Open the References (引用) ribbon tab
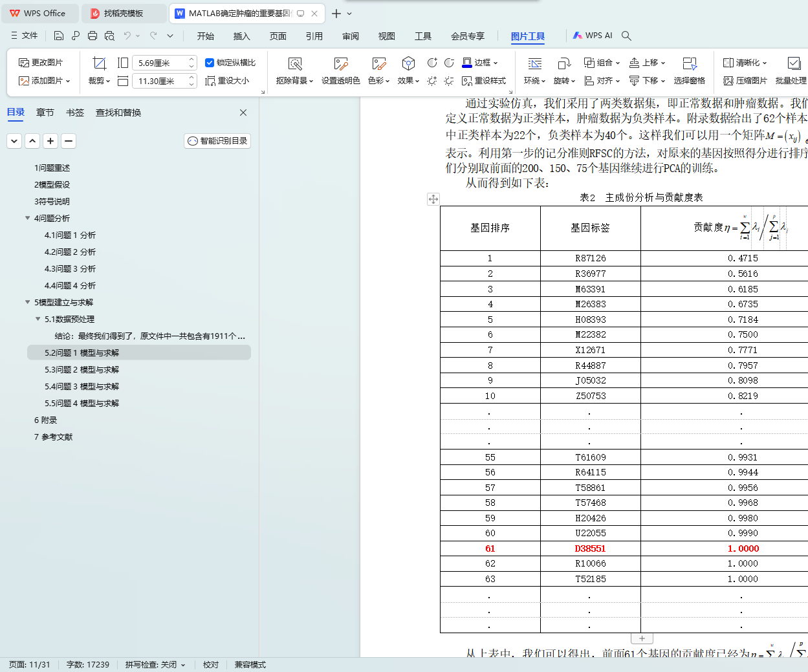Screen dimensions: 808x672 314,36
